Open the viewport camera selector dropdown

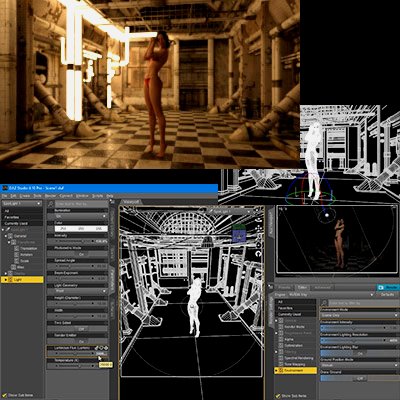pos(230,211)
